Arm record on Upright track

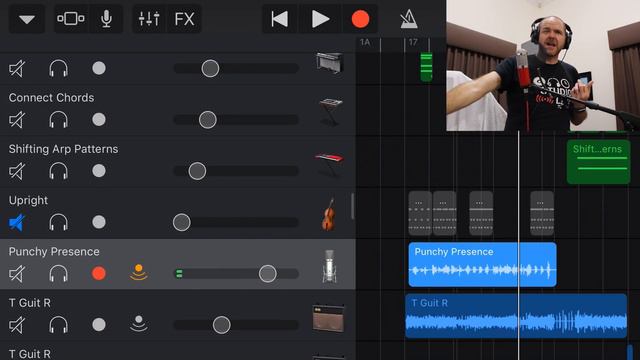pyautogui.click(x=99, y=222)
